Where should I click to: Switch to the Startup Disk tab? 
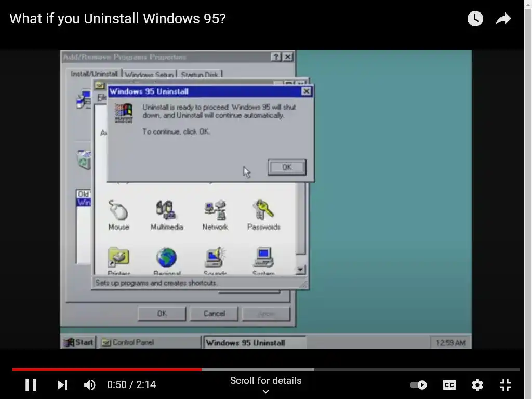pos(199,74)
